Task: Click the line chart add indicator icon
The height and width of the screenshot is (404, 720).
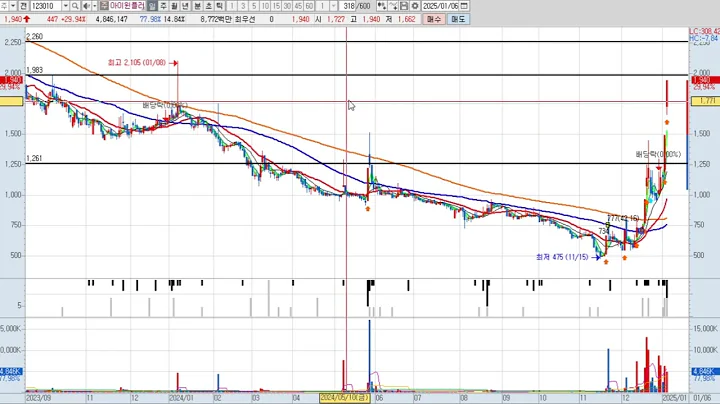Action: tap(393, 6)
